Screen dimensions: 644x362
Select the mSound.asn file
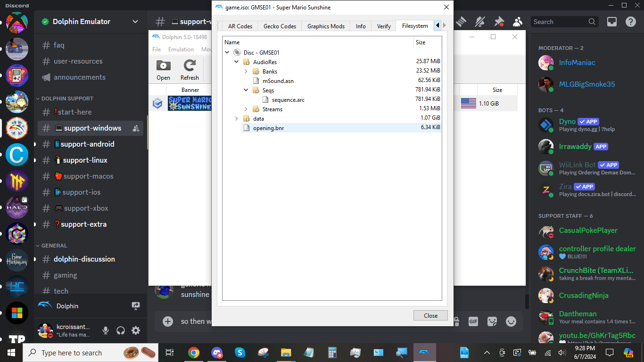(278, 81)
